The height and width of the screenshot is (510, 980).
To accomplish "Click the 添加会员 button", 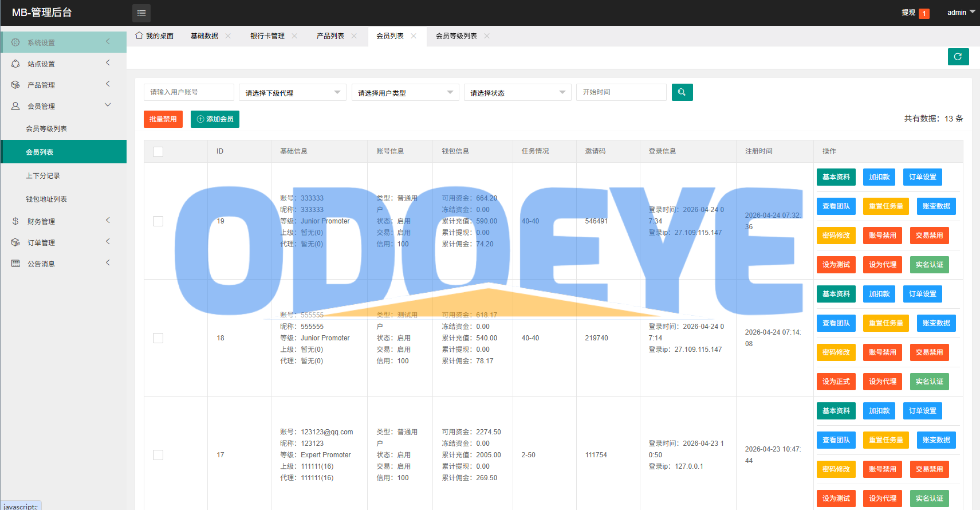I will click(215, 119).
